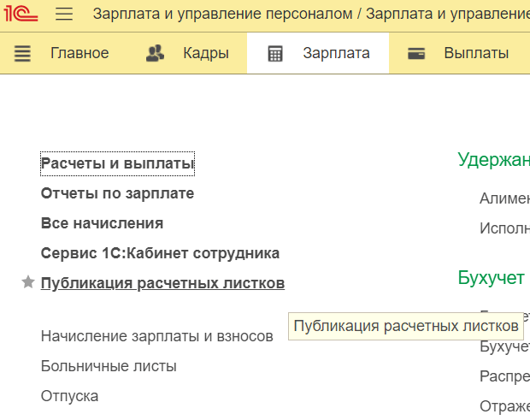
Task: Click the people icon for Кадры
Action: pyautogui.click(x=155, y=53)
